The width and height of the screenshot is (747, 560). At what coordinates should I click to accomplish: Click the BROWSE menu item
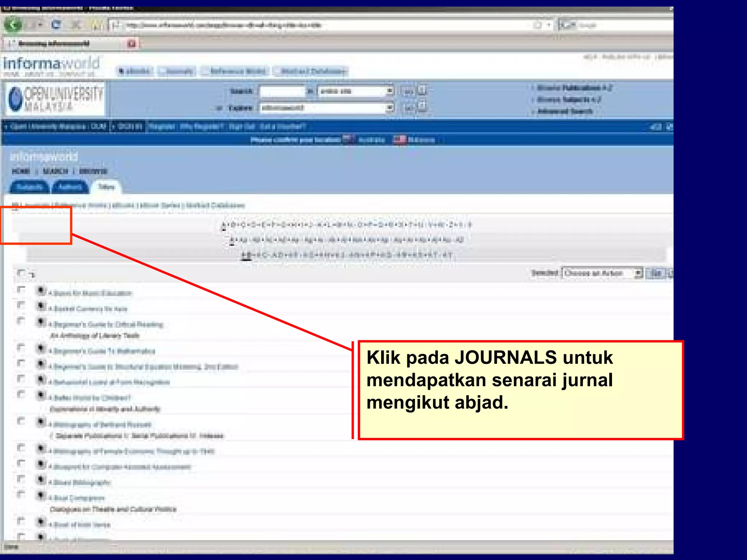pos(93,171)
